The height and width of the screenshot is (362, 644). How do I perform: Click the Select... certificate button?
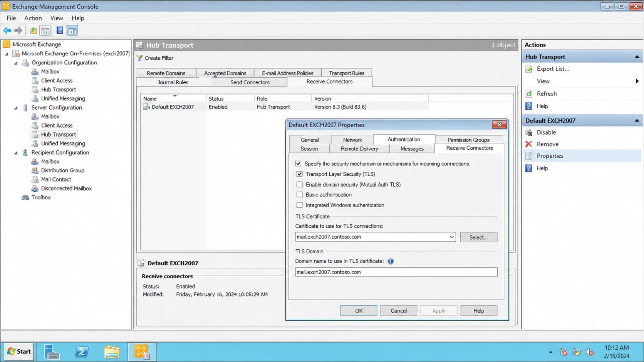click(x=478, y=237)
